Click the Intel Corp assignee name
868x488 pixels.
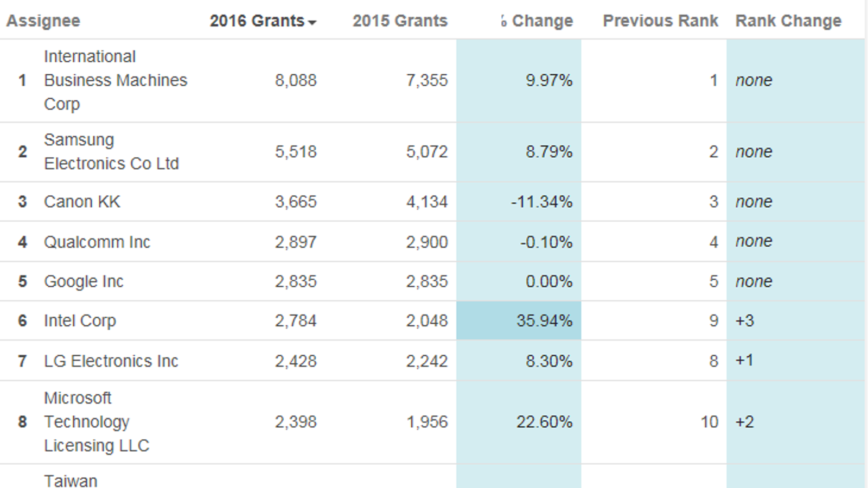[x=80, y=321]
